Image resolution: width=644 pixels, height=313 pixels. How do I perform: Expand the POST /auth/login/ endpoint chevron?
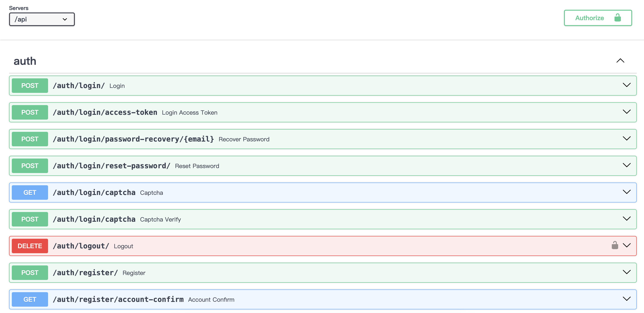tap(627, 85)
